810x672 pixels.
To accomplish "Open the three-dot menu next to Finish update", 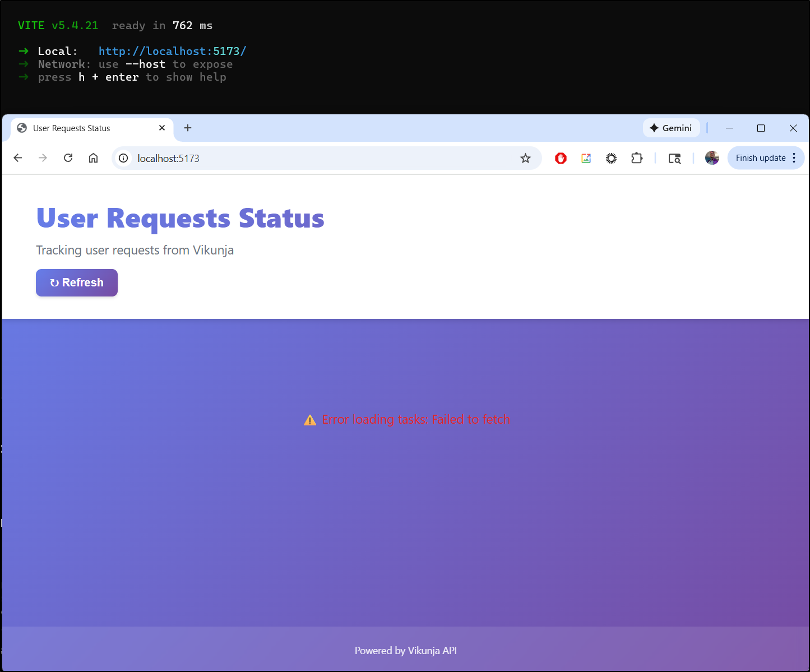I will pos(794,157).
